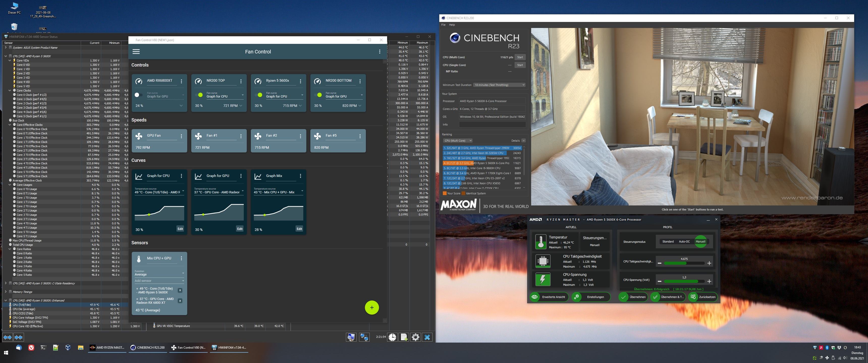Expand the Memory Timings node in HWiNFO
Screen dimensions: 868x363
click(5, 292)
